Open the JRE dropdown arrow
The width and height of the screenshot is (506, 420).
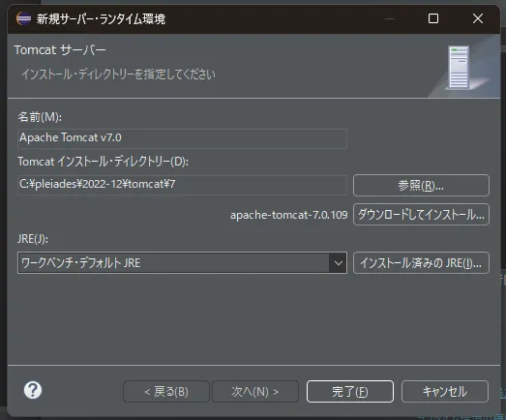(x=338, y=263)
